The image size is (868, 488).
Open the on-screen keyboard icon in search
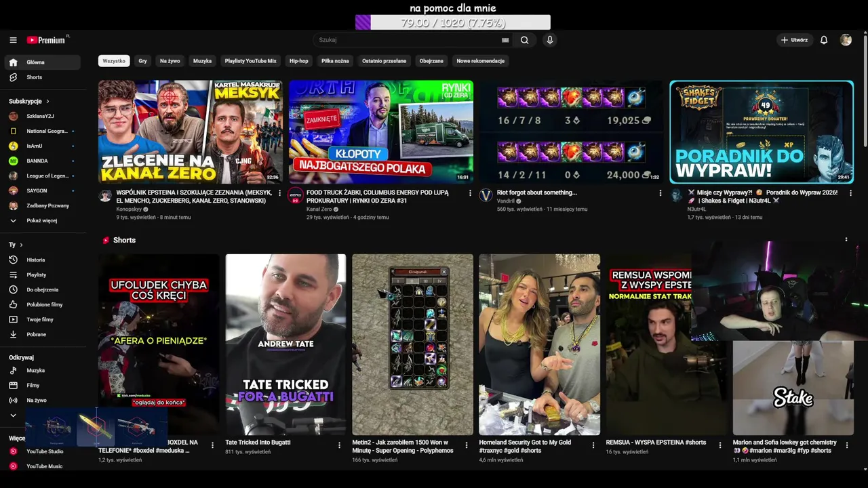[505, 40]
